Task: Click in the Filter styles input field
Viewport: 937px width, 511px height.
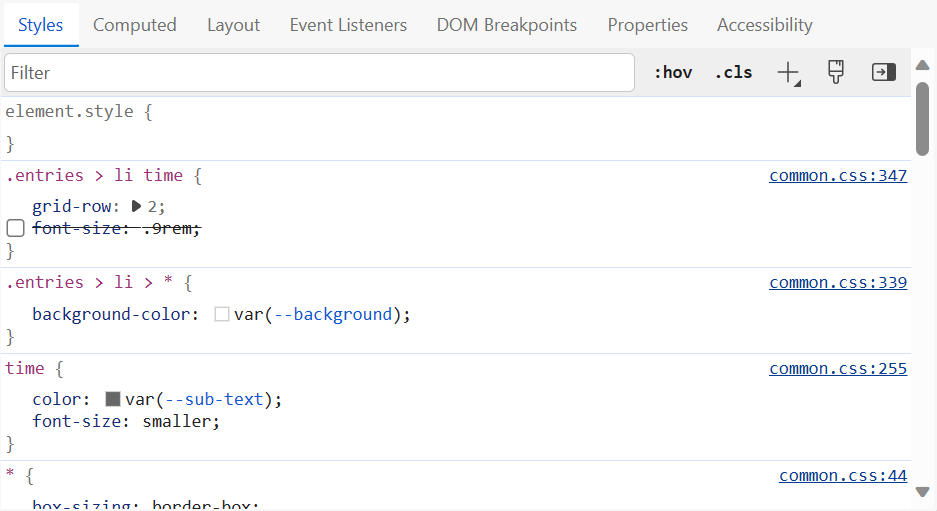Action: pos(319,73)
